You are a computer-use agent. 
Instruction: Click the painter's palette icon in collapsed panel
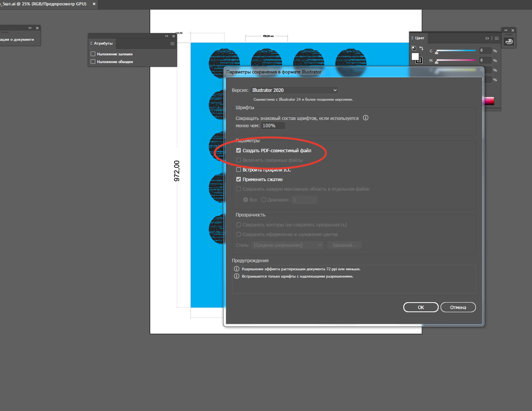[x=509, y=42]
